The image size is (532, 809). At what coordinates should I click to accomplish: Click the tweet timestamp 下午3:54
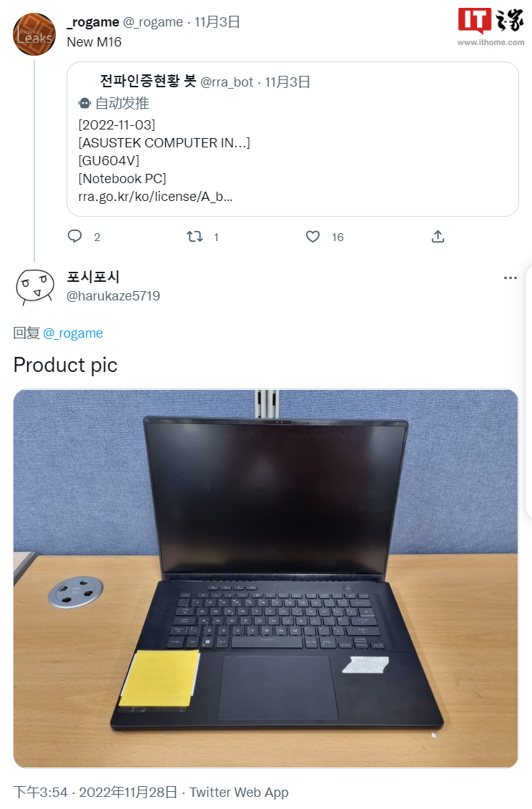click(40, 792)
